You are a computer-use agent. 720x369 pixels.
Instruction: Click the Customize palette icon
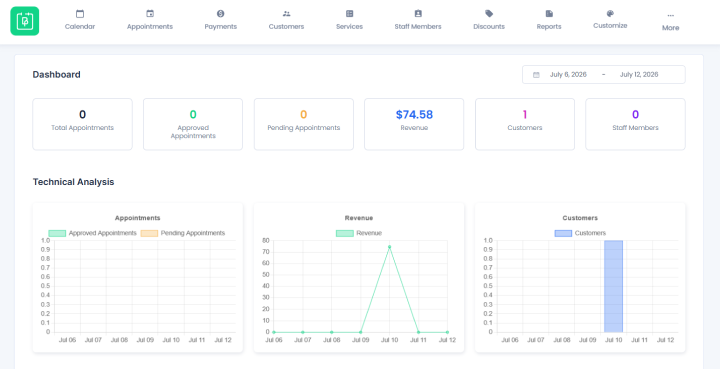tap(610, 14)
